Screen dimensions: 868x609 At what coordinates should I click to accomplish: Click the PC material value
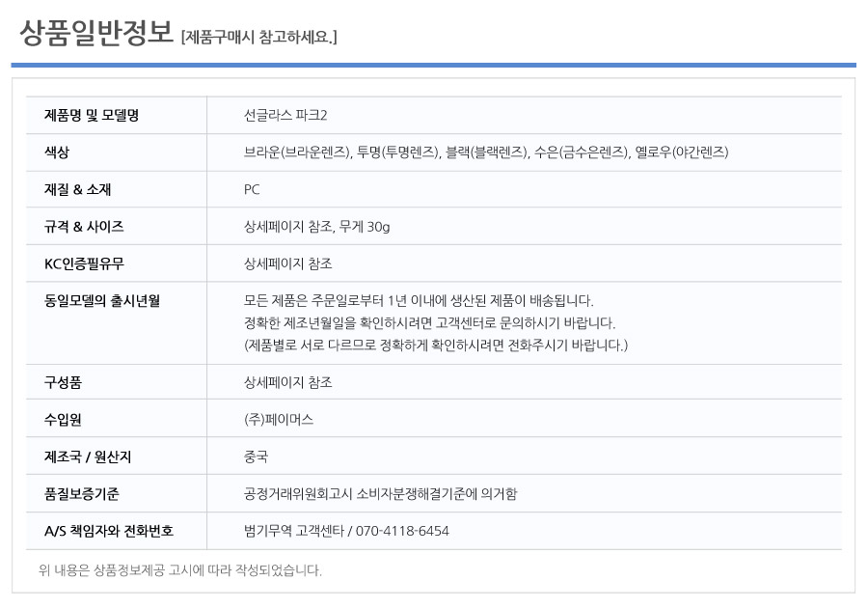252,189
